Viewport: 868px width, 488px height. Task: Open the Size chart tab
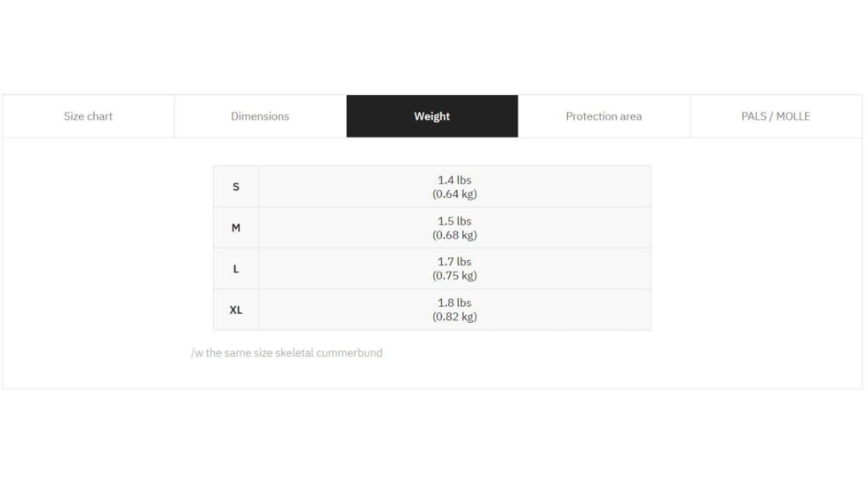(88, 116)
